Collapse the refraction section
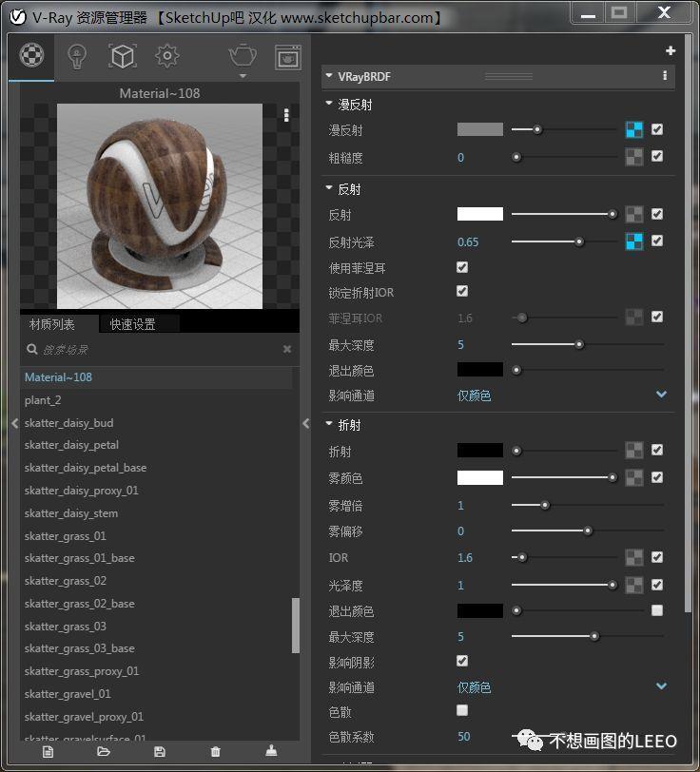700x772 pixels. tap(328, 424)
